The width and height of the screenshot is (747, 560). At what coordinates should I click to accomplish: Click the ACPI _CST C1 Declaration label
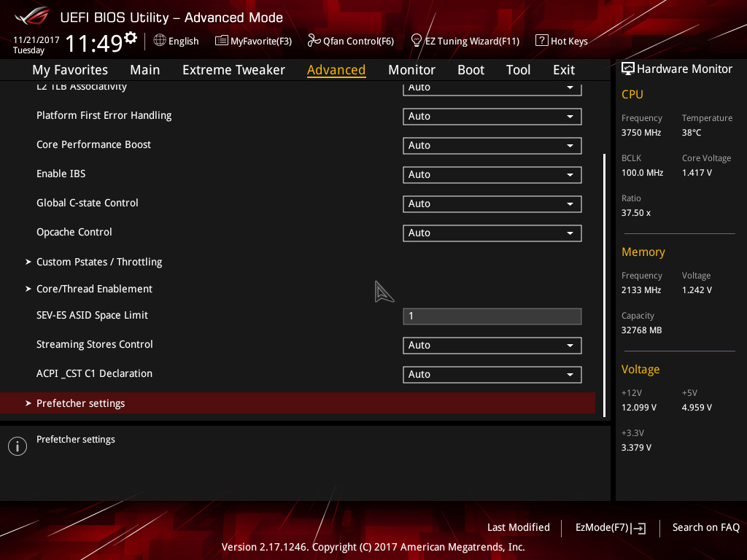[x=94, y=373]
